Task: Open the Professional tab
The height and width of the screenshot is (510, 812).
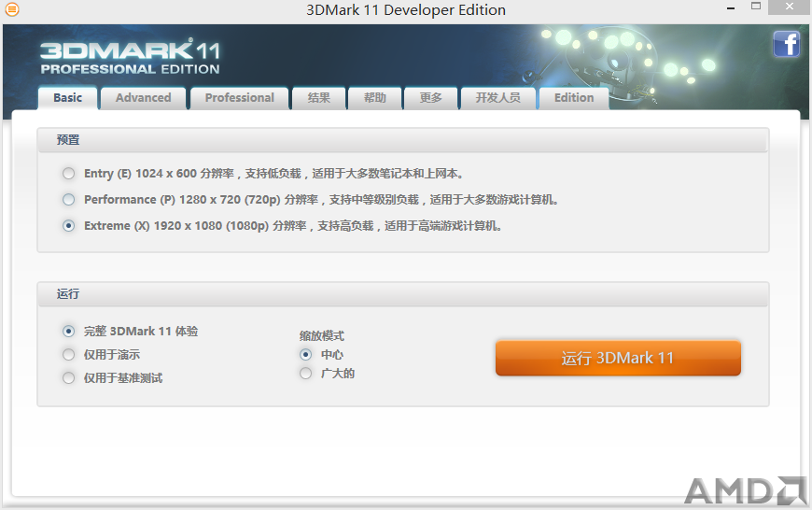Action: 239,98
